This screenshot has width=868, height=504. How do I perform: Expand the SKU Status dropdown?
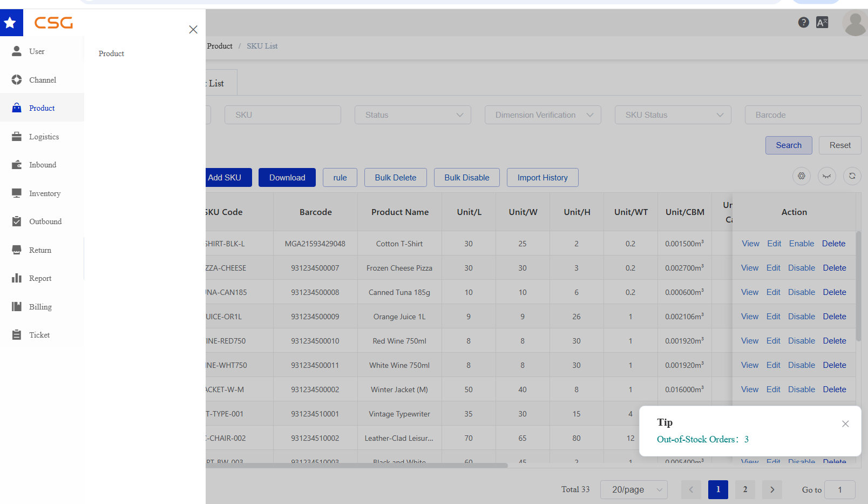click(x=673, y=115)
